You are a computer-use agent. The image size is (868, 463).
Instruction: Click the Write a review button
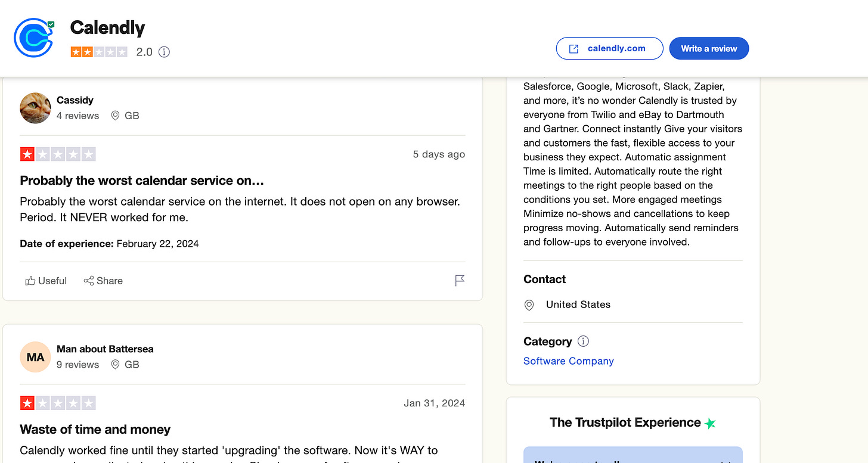(x=709, y=48)
